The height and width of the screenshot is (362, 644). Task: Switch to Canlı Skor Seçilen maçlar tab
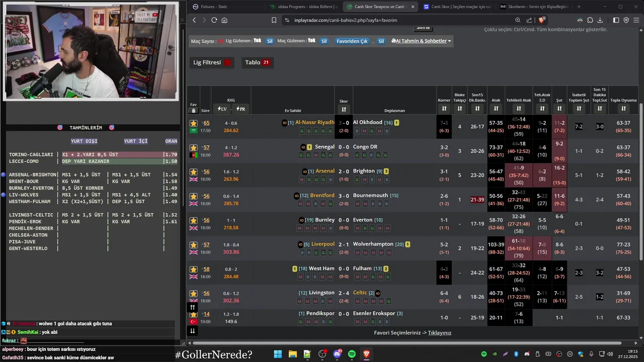tap(457, 7)
